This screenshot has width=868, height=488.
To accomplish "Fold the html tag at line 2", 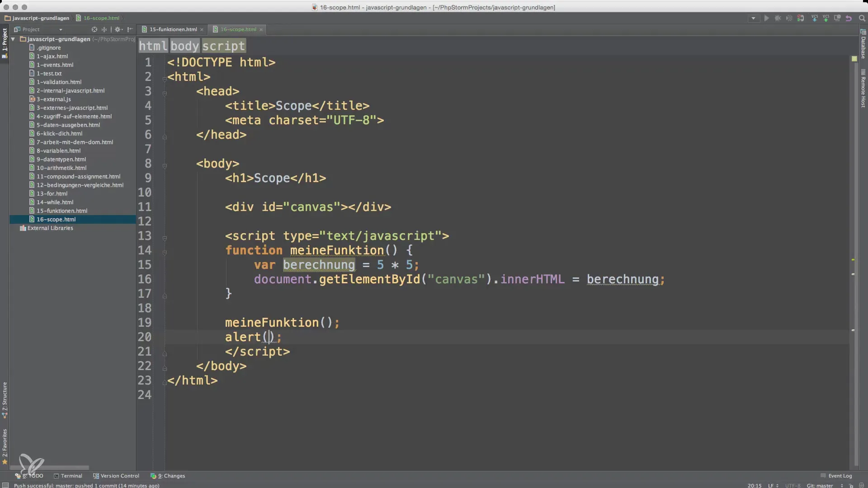I will pos(165,79).
